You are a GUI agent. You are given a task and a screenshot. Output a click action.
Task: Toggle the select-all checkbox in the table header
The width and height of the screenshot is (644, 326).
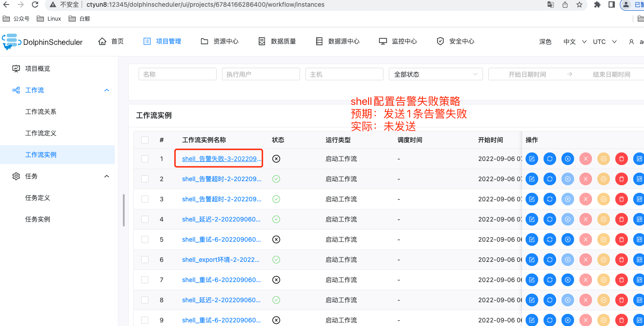click(x=144, y=139)
